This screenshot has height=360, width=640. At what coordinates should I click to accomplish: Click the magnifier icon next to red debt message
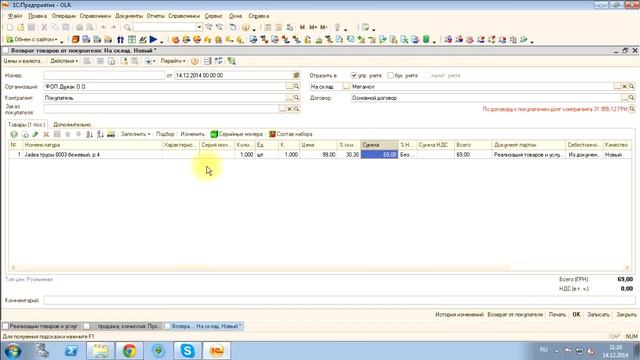pos(632,109)
